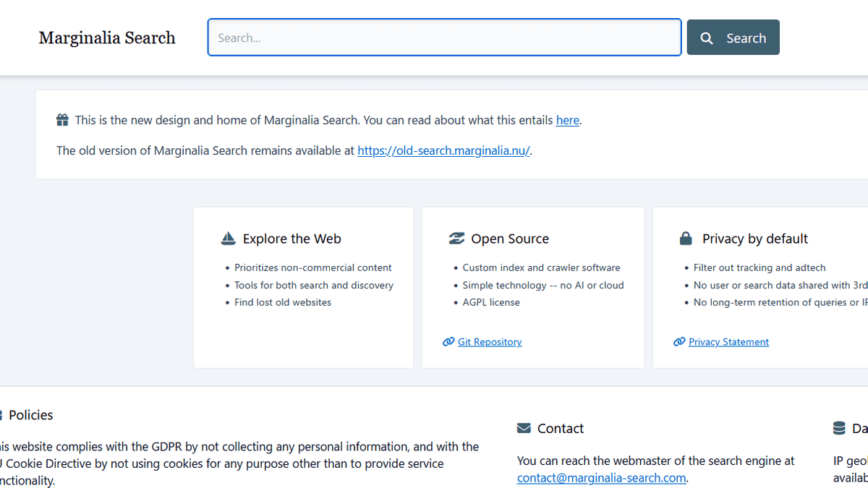Select the Explore the Web card heading
Image resolution: width=868 pixels, height=488 pixels.
tap(292, 239)
